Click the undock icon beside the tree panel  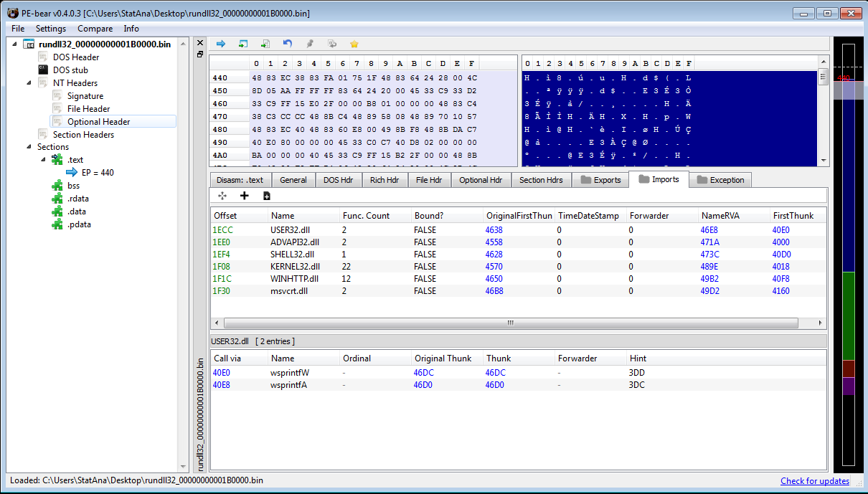tap(200, 54)
